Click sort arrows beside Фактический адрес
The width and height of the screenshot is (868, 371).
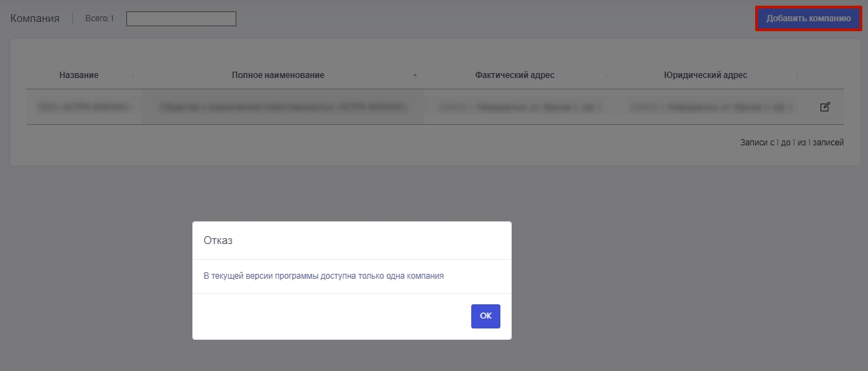point(605,76)
